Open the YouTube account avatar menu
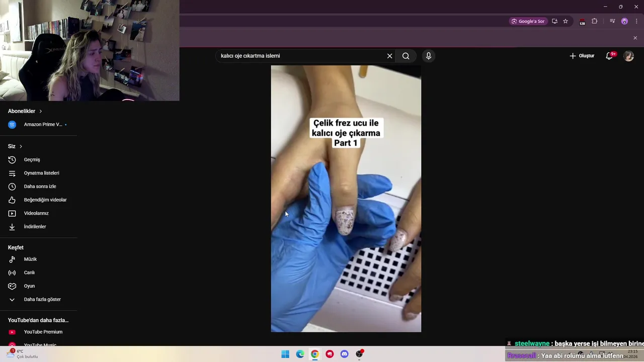This screenshot has width=644, height=362. [x=628, y=56]
